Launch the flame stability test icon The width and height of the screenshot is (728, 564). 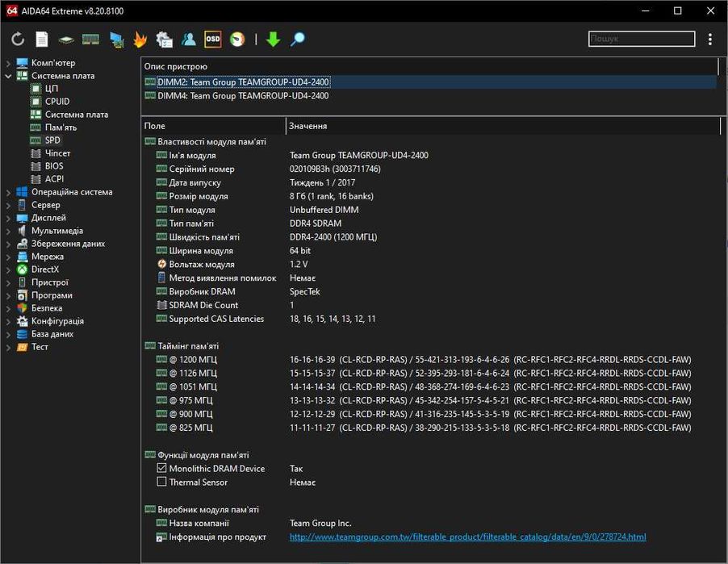(x=140, y=40)
